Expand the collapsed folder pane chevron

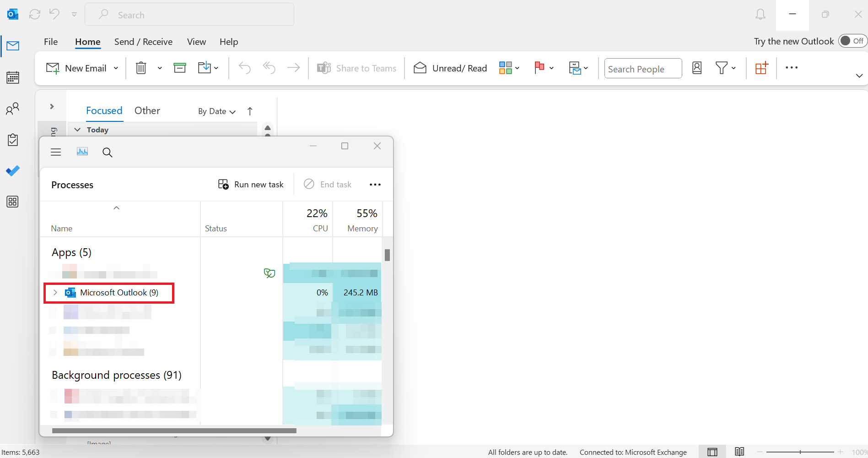[x=52, y=106]
